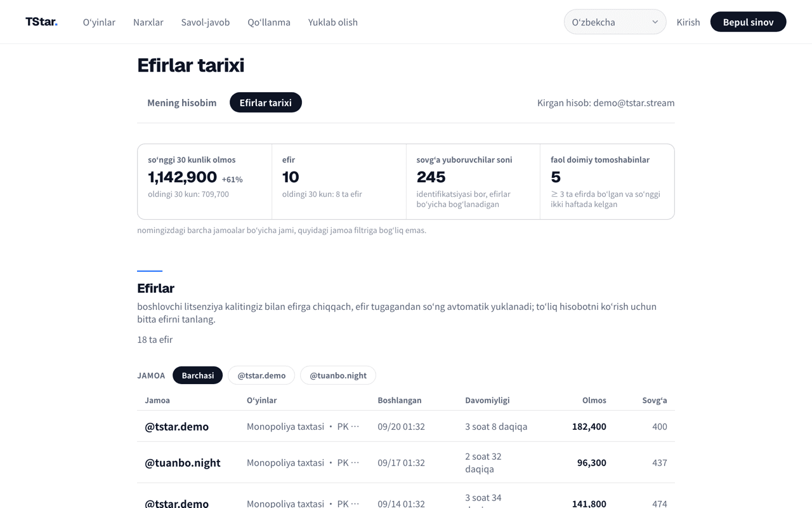Click the 245 gift senders stat
This screenshot has height=508, width=812.
[x=431, y=177]
